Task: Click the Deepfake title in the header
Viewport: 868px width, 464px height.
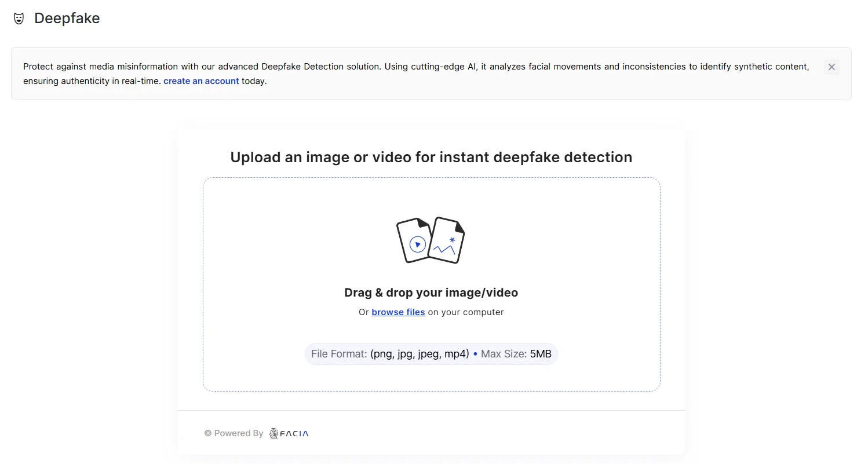Action: pyautogui.click(x=68, y=18)
